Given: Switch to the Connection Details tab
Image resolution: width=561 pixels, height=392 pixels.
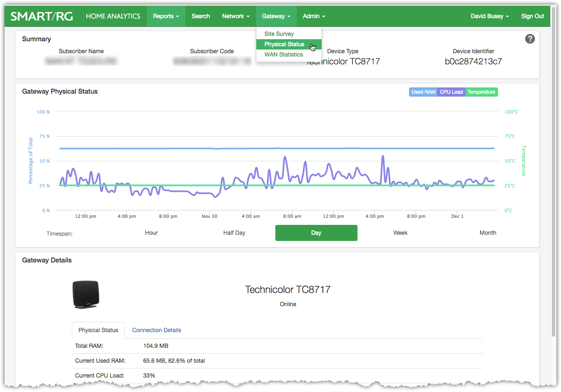Looking at the screenshot, I should [156, 330].
